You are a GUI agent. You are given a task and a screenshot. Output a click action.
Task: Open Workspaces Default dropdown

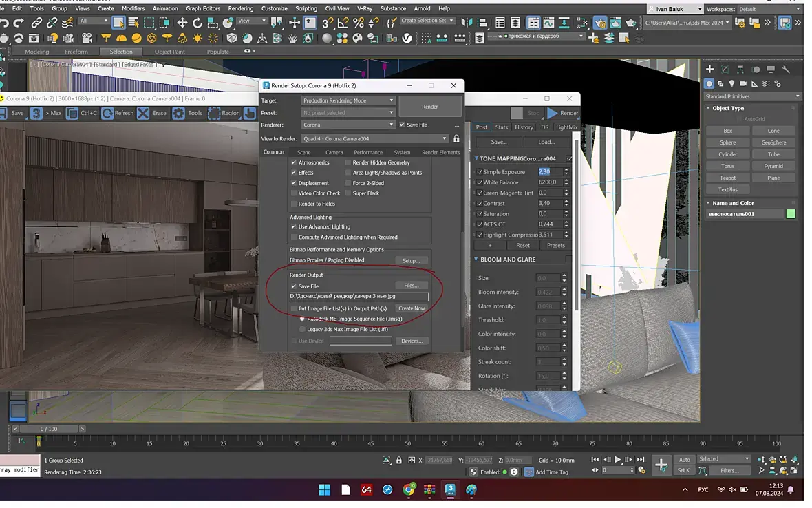click(769, 9)
